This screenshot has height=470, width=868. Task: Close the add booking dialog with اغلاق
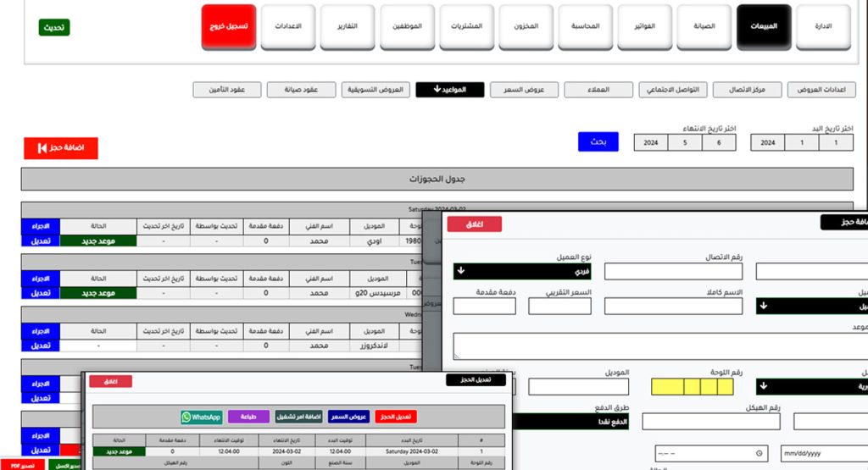tap(474, 224)
